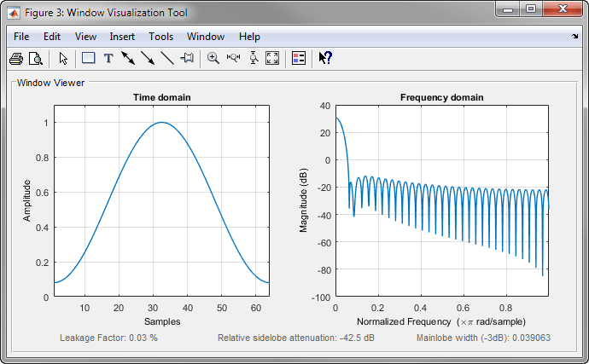This screenshot has height=364, width=589.
Task: Click the '60' tick on the Samples axis
Action: coord(256,308)
